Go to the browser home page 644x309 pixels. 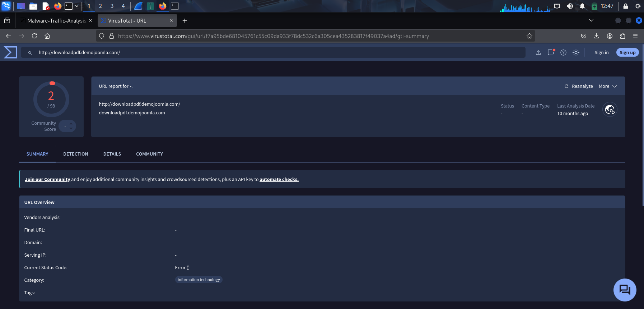[47, 36]
